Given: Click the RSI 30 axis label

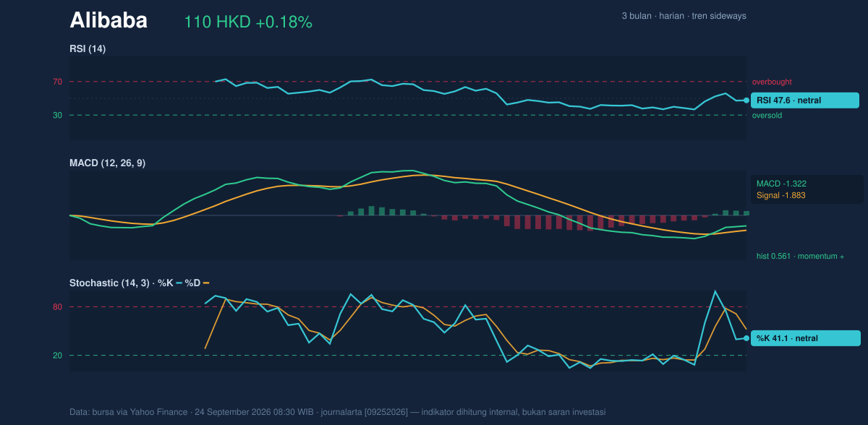Looking at the screenshot, I should point(57,115).
